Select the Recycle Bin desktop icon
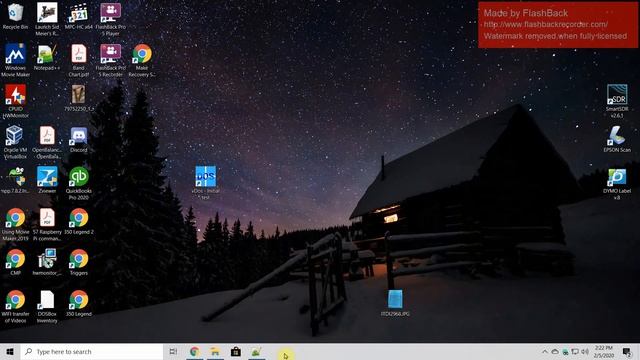Viewport: 640px width, 360px height. coord(15,16)
